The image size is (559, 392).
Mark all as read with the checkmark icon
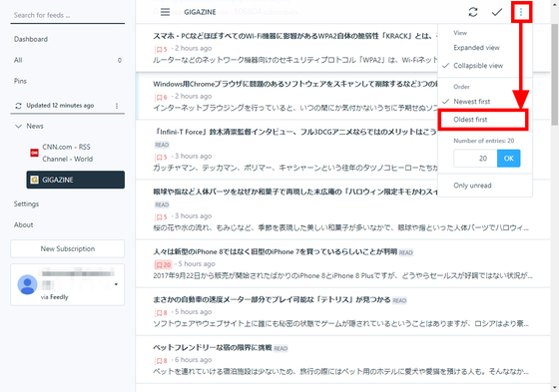(497, 12)
